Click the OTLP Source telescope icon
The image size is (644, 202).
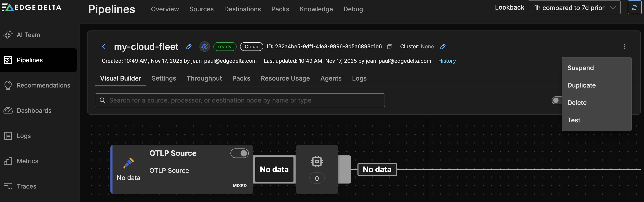pyautogui.click(x=128, y=163)
